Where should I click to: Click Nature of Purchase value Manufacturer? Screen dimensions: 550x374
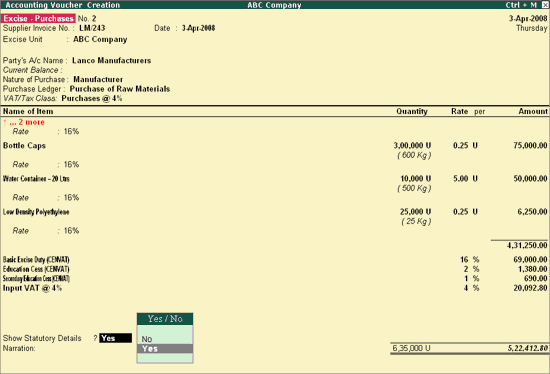click(98, 80)
